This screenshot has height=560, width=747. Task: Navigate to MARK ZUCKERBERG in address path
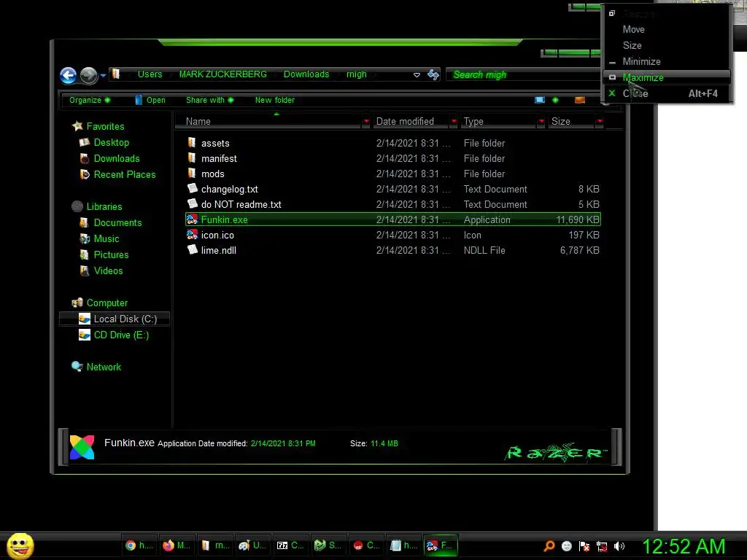(222, 74)
